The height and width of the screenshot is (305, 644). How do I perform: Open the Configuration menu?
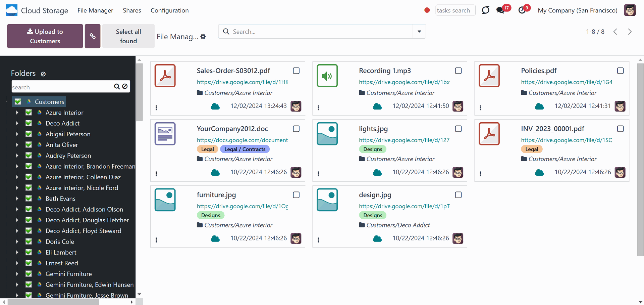pyautogui.click(x=170, y=10)
